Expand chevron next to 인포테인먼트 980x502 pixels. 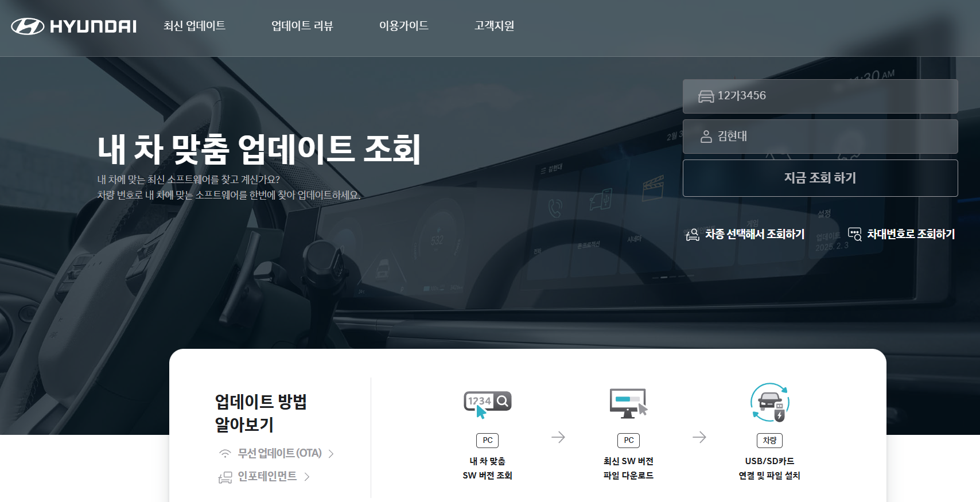click(307, 477)
